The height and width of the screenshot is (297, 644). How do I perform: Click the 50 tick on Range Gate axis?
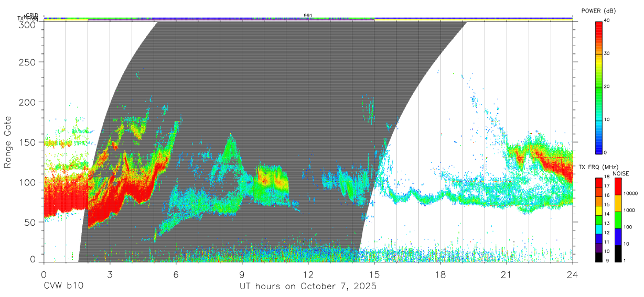tap(30, 222)
